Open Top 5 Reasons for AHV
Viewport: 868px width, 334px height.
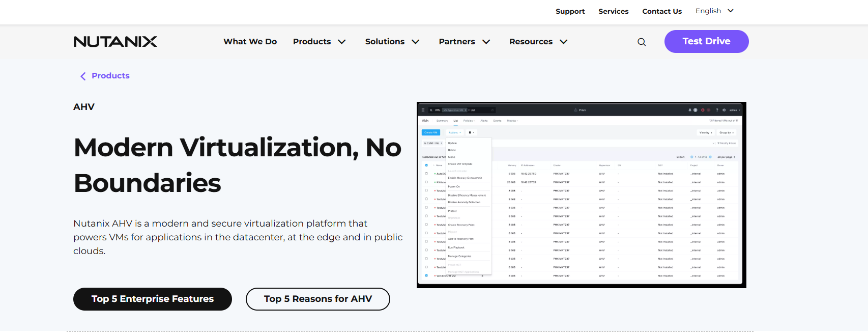coord(318,299)
